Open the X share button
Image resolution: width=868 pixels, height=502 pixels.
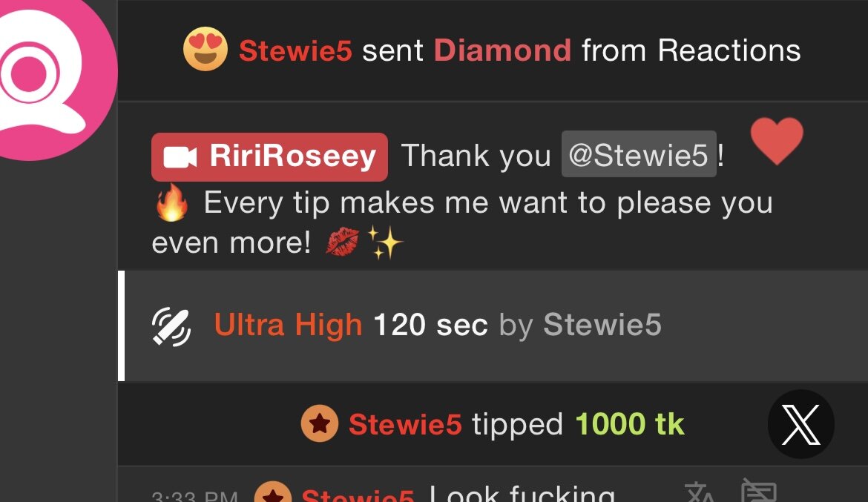(801, 424)
